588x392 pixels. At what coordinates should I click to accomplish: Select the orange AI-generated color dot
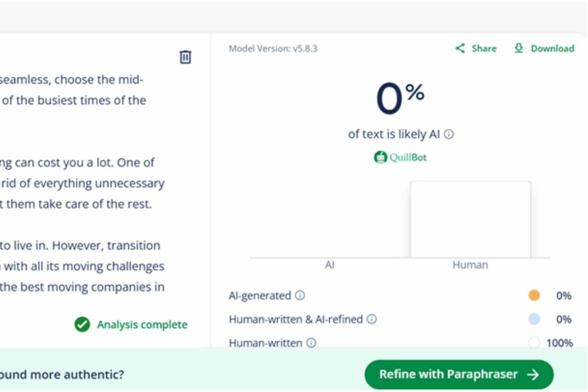(534, 295)
